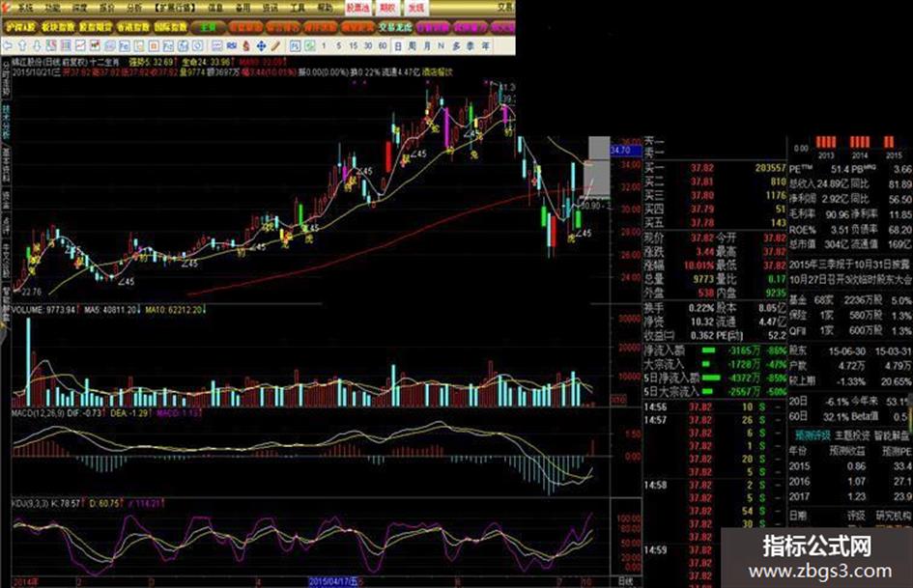Screen dimensions: 913x588
Task: Switch to the 股票池 tab
Action: pos(357,8)
